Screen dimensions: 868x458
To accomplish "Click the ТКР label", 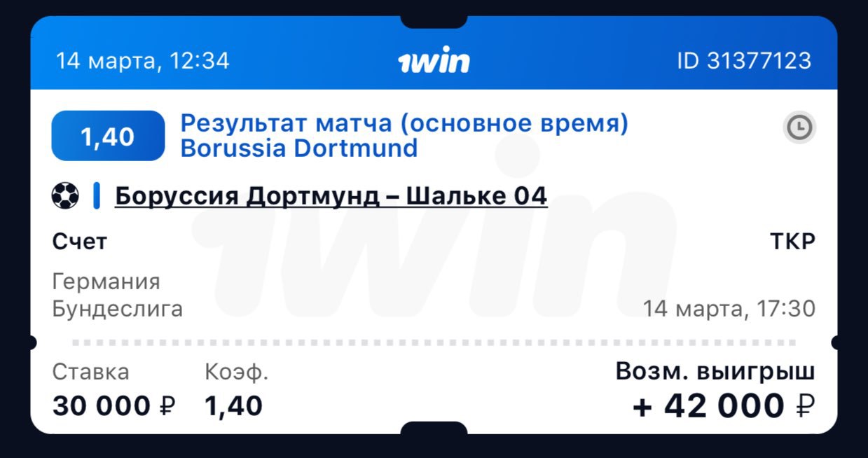I will click(x=793, y=242).
